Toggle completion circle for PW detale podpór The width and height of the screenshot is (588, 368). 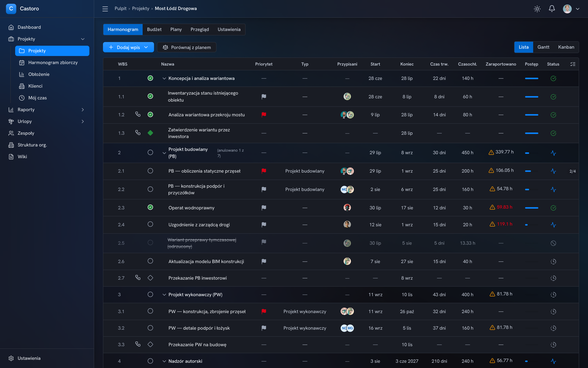150,328
